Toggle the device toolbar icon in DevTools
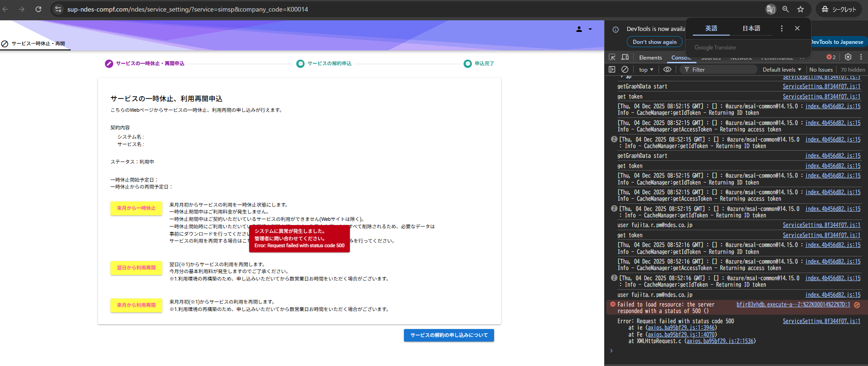The image size is (868, 366). [625, 57]
